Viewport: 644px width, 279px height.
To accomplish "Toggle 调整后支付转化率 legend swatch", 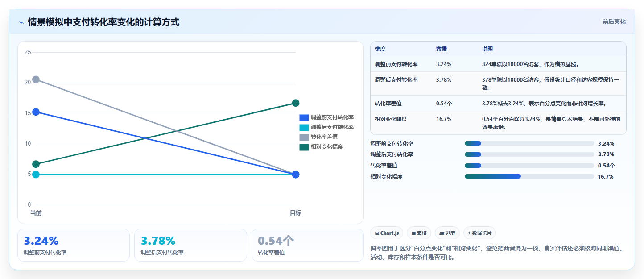I will pyautogui.click(x=304, y=128).
